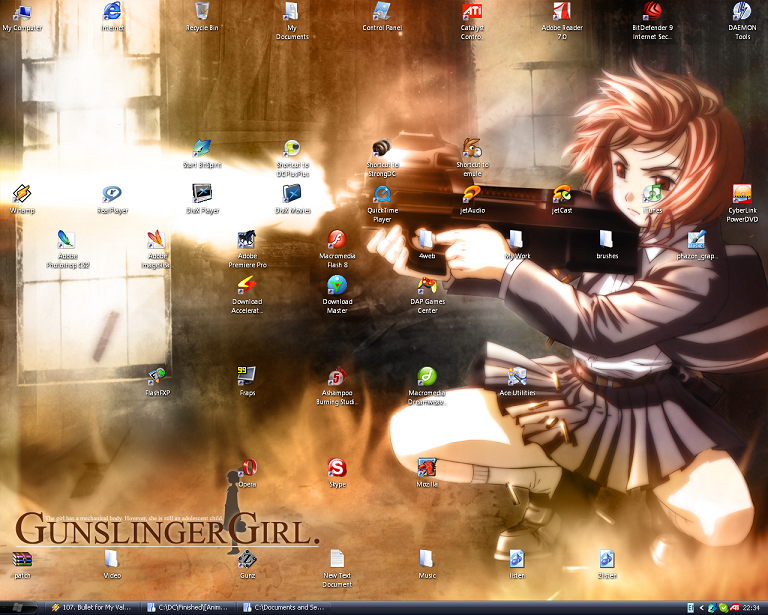Screen dimensions: 768x615
Task: Switch to Winamp Bullet for My Valentine taskbar button
Action: (92, 608)
